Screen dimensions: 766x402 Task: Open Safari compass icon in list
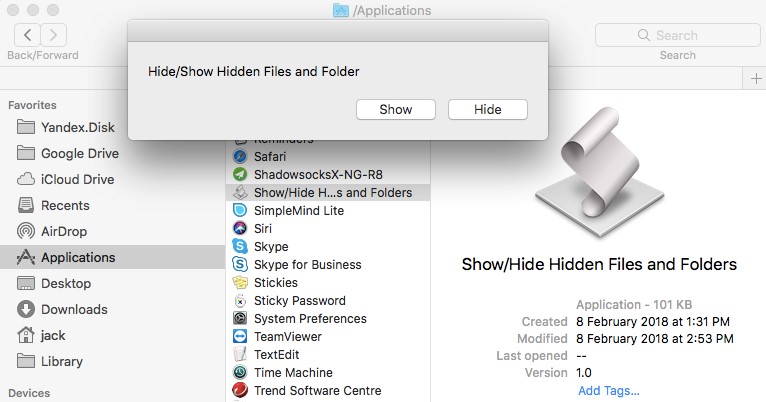point(240,157)
